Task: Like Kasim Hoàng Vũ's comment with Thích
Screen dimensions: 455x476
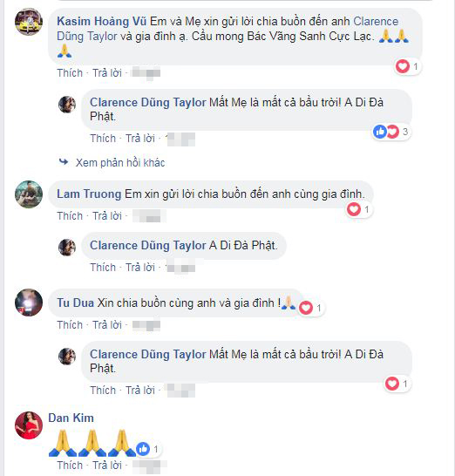Action: [70, 73]
